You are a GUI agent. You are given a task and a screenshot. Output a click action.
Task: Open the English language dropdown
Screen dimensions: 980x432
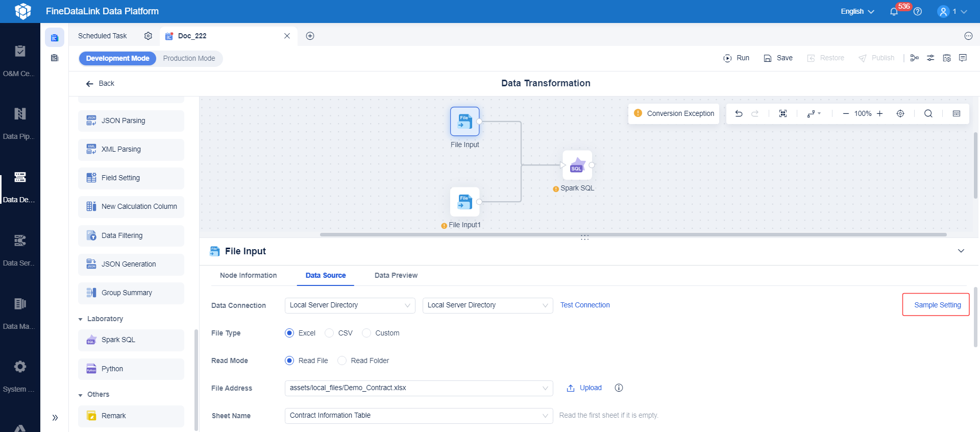tap(857, 11)
